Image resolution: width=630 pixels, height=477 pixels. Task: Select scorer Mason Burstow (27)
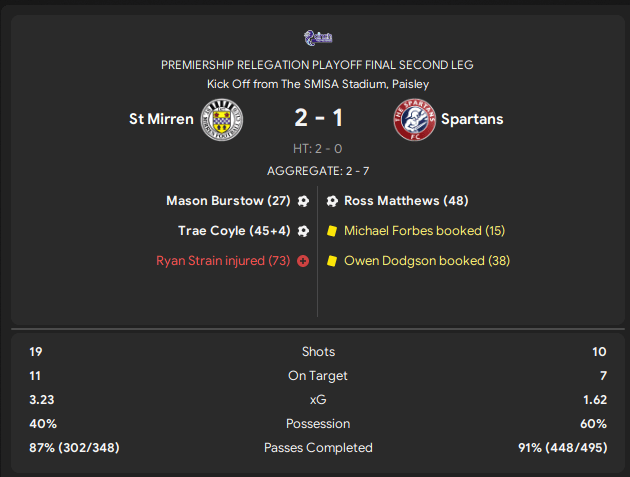pyautogui.click(x=228, y=201)
